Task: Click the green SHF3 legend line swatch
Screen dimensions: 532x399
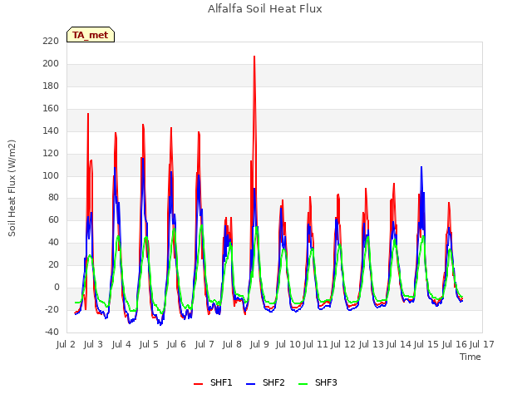Action: coord(303,384)
